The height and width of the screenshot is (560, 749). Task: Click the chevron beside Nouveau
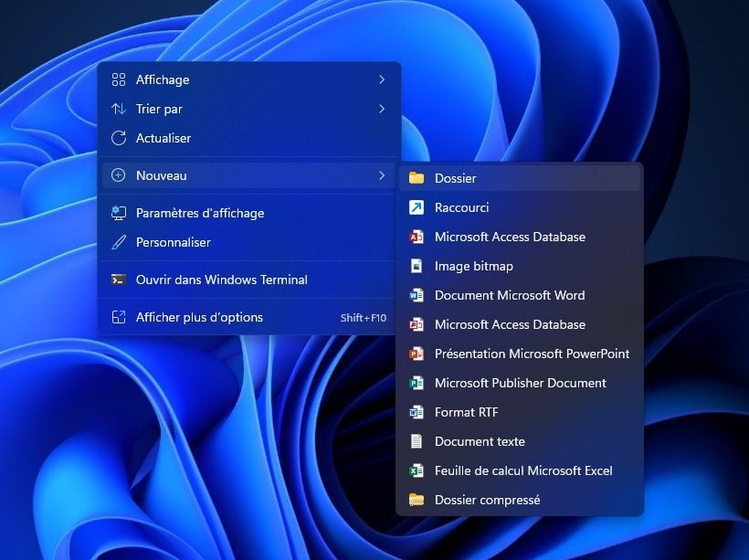pyautogui.click(x=382, y=175)
